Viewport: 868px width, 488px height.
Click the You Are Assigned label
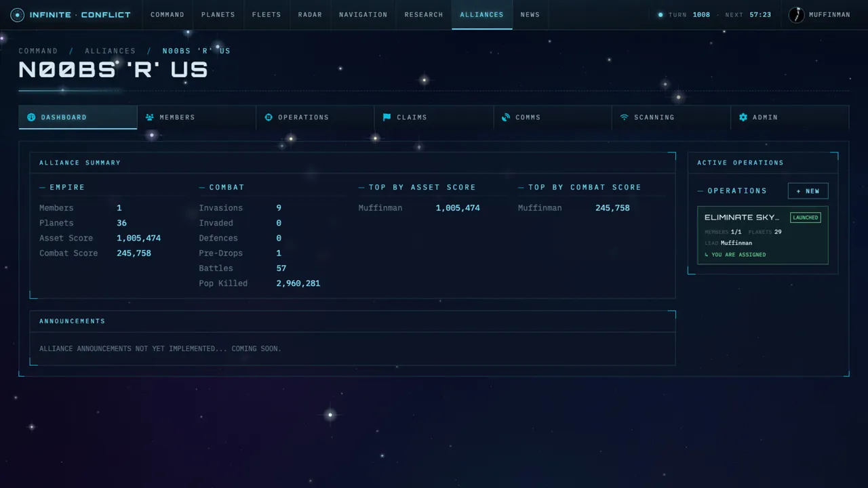[735, 255]
